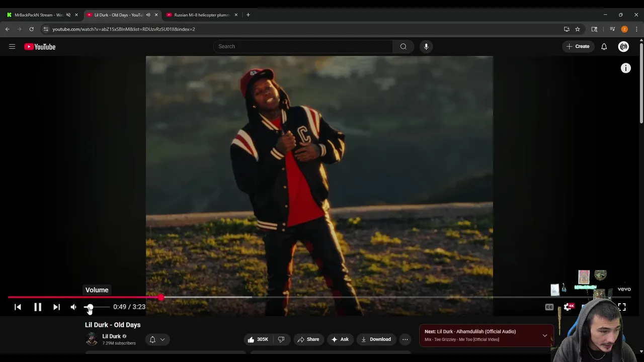This screenshot has height=362, width=644.
Task: Skip to the next video
Action: [x=56, y=307]
